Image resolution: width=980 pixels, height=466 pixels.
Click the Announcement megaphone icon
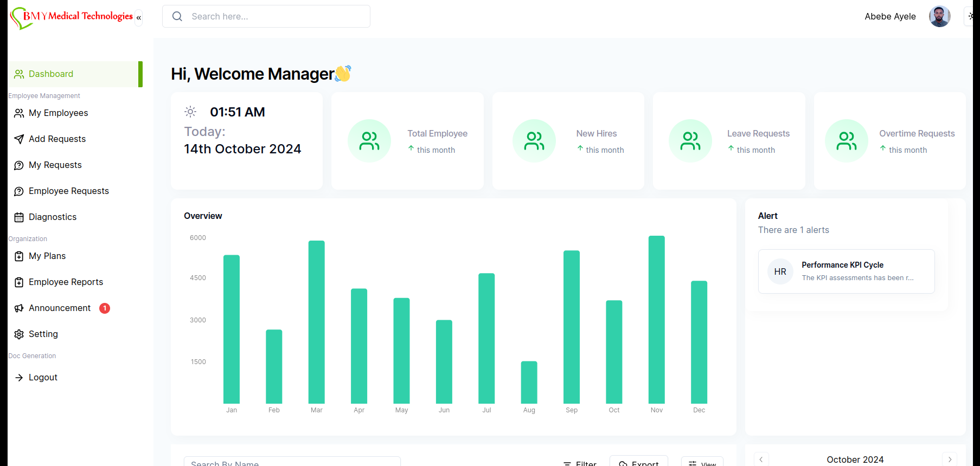point(19,308)
